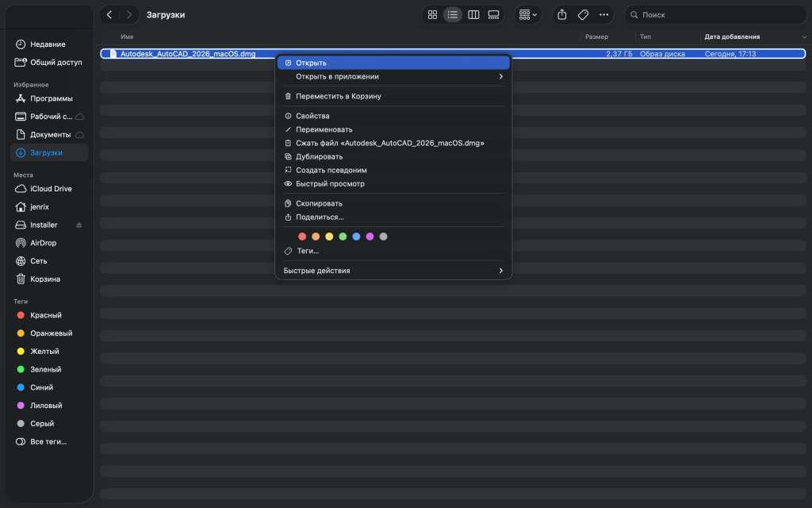Viewport: 812px width, 508px height.
Task: Open Рабочий стол in the sidebar
Action: (x=49, y=117)
